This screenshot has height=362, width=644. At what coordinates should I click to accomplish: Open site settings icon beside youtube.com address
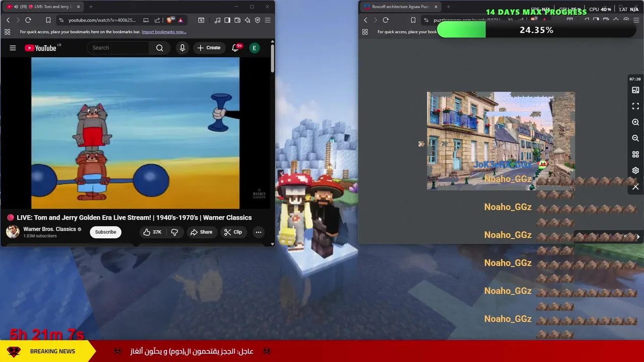61,20
